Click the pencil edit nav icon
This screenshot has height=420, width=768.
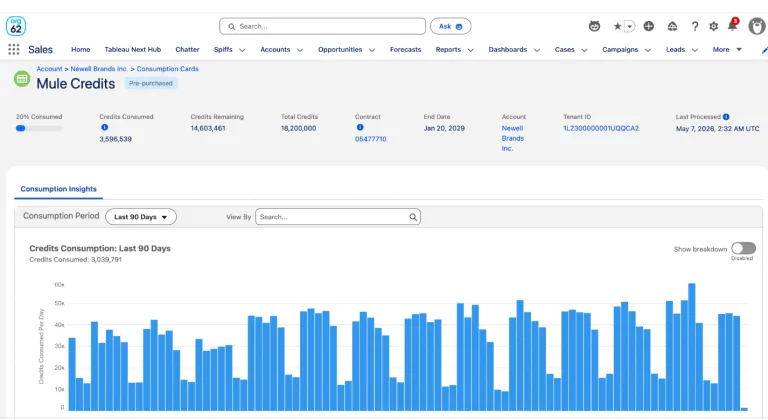click(x=764, y=49)
